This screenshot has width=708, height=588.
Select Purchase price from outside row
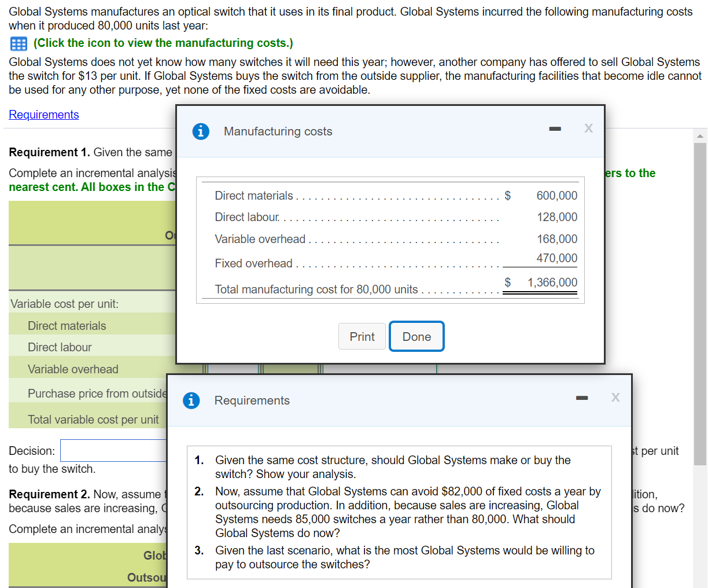97,394
